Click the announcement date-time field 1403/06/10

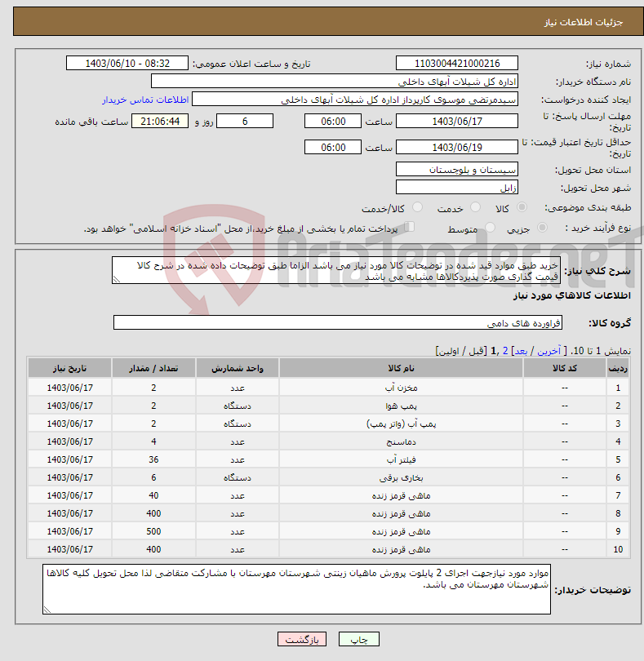pyautogui.click(x=127, y=63)
